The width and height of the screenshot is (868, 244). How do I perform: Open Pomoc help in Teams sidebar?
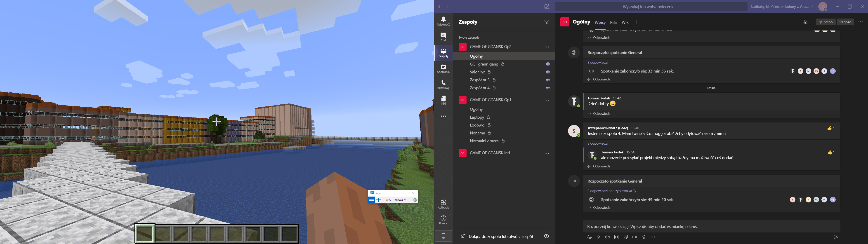pos(443,220)
